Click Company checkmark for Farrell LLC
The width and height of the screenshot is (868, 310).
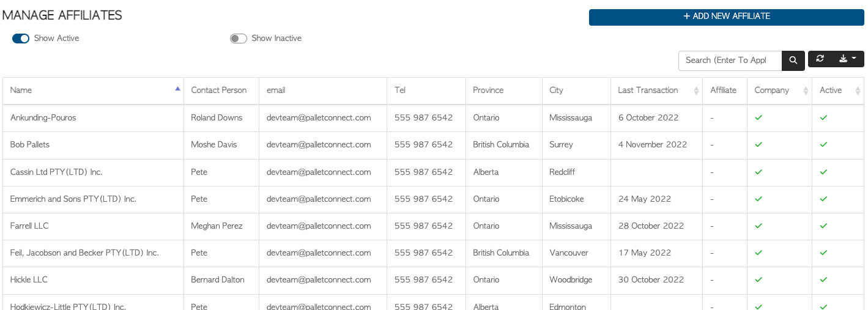click(759, 226)
